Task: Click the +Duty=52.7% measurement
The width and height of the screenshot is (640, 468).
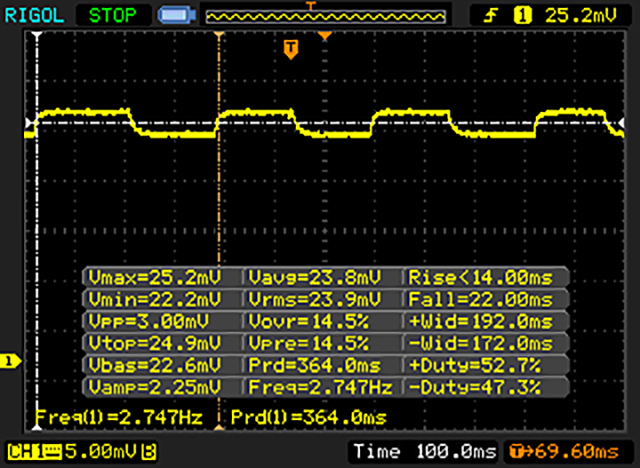Action: click(475, 365)
